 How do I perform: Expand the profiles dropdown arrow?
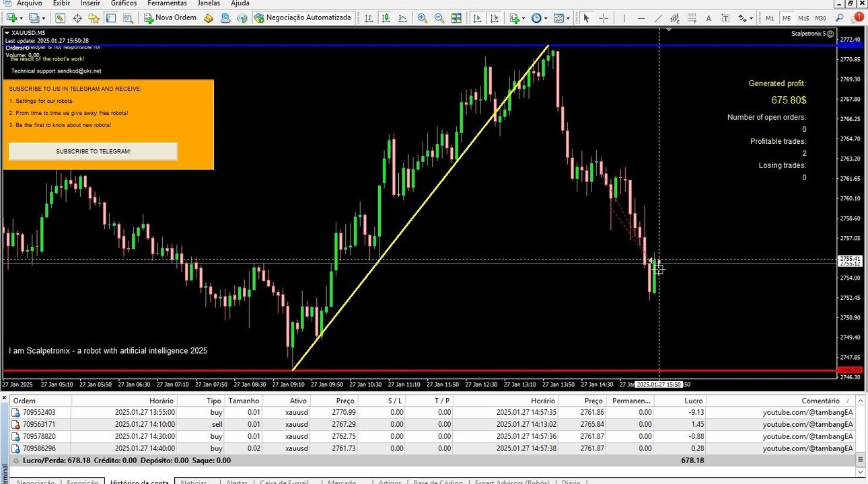[43, 18]
